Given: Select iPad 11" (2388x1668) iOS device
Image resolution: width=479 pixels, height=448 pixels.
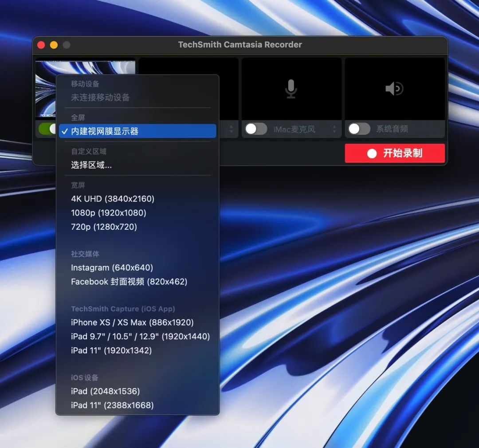Looking at the screenshot, I should [137, 405].
